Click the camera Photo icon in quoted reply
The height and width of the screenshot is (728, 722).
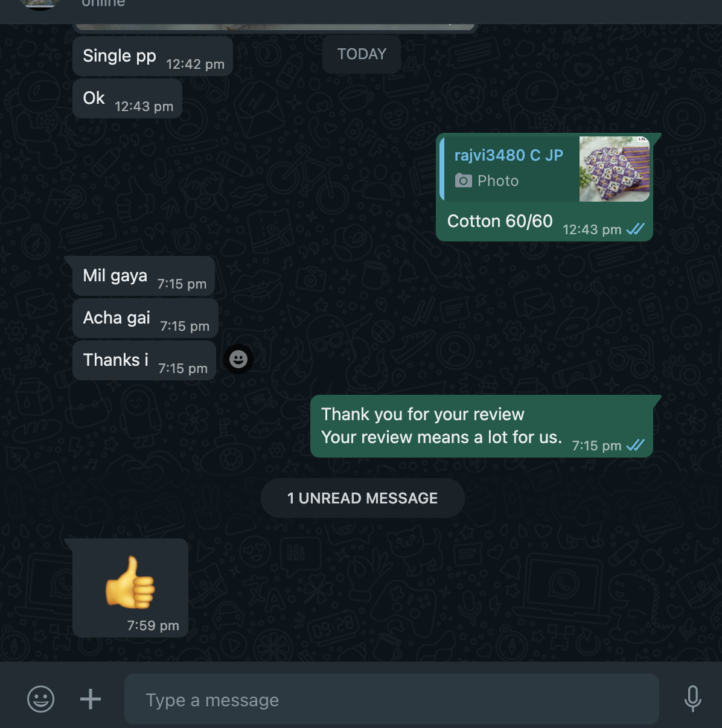click(x=463, y=180)
